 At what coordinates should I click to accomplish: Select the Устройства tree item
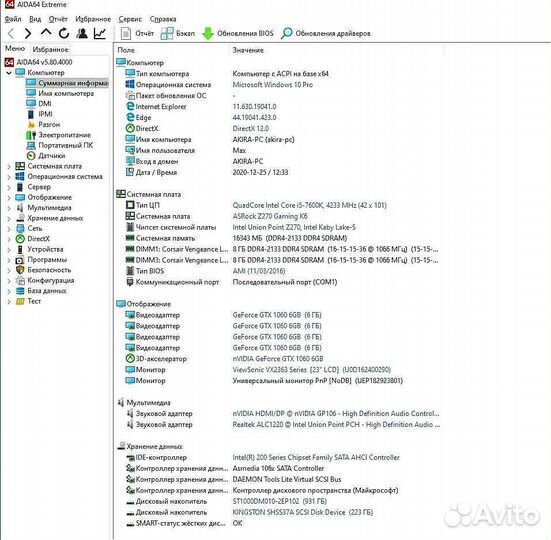[x=40, y=249]
